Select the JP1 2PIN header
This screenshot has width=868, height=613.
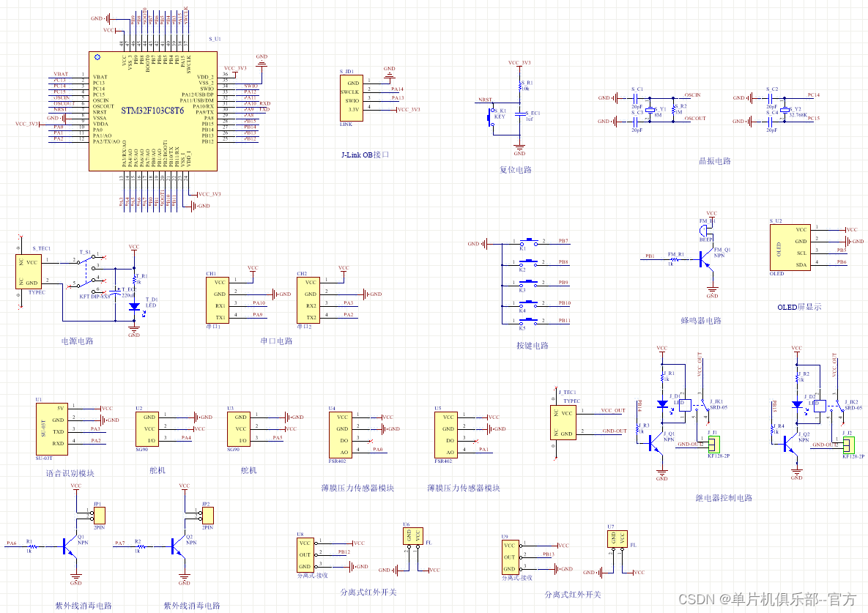tap(100, 516)
